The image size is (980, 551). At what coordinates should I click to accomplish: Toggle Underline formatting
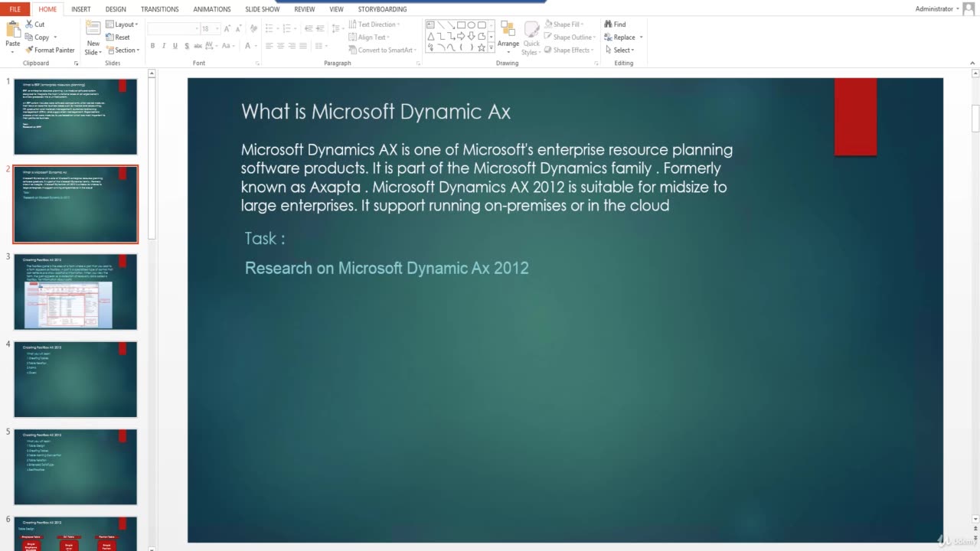[x=175, y=46]
